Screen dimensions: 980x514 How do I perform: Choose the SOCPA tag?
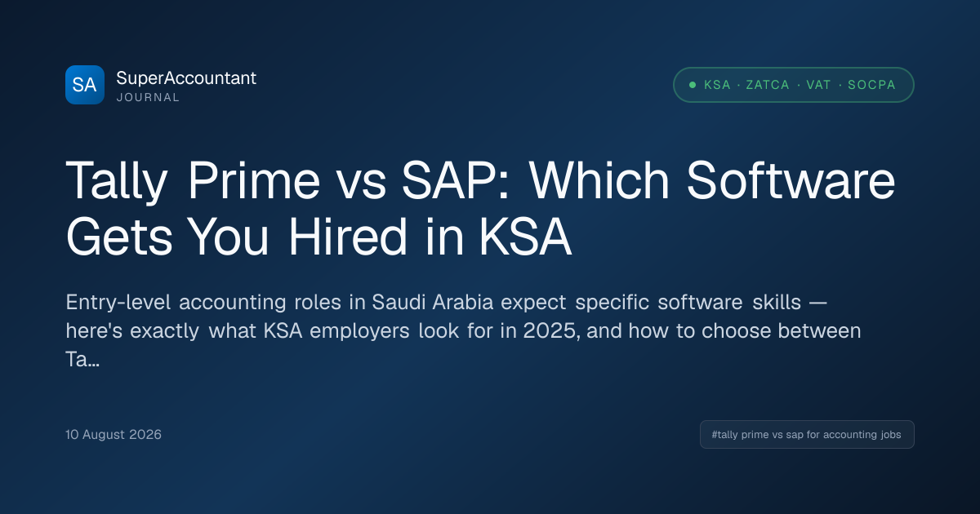(x=871, y=85)
